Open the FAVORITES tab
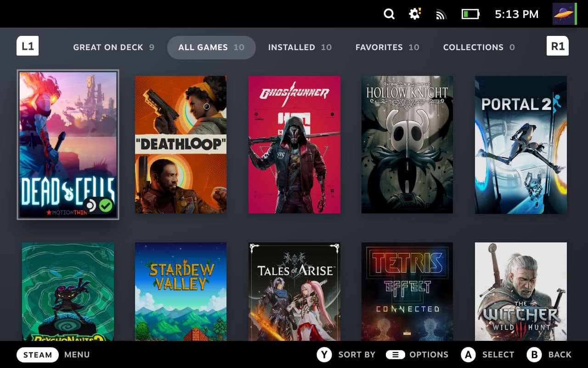 pyautogui.click(x=387, y=47)
